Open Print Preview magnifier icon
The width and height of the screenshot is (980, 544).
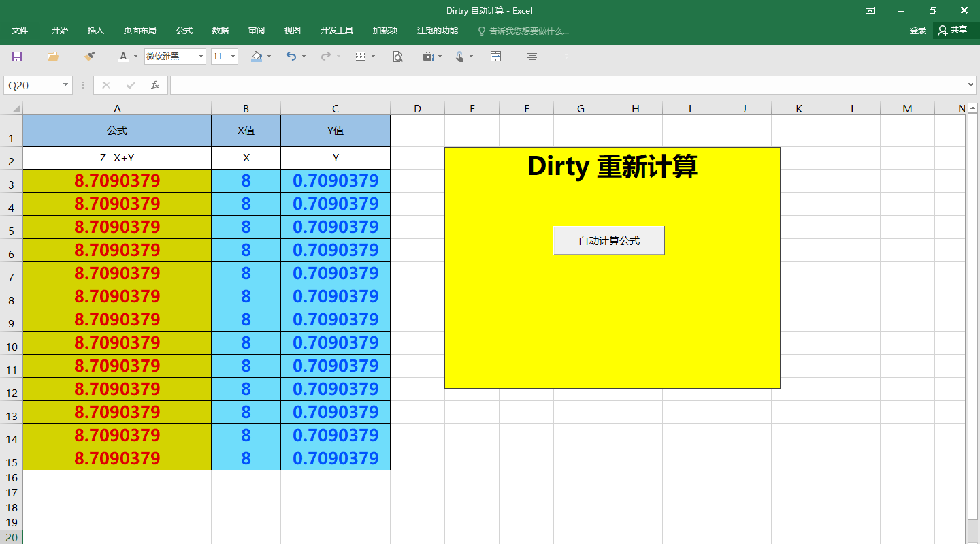click(398, 57)
